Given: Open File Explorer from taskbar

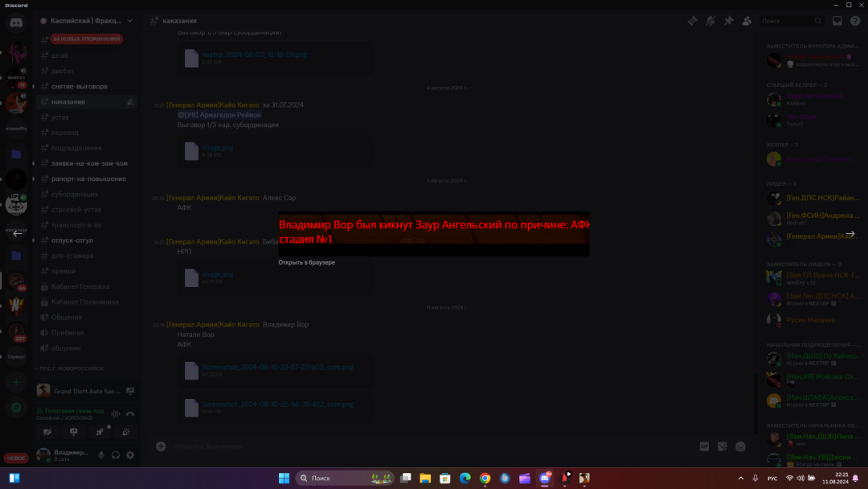Looking at the screenshot, I should pyautogui.click(x=425, y=478).
